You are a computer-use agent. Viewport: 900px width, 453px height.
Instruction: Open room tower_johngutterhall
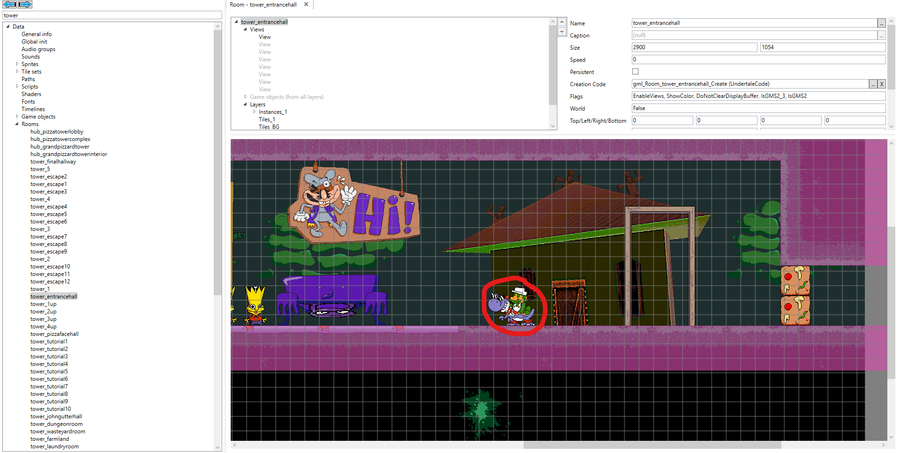pos(56,416)
